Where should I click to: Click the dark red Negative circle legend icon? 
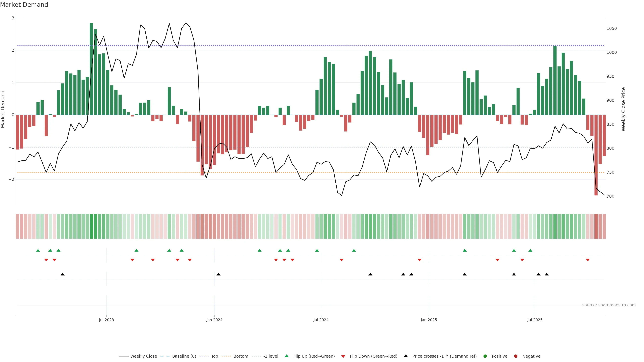tap(516, 356)
